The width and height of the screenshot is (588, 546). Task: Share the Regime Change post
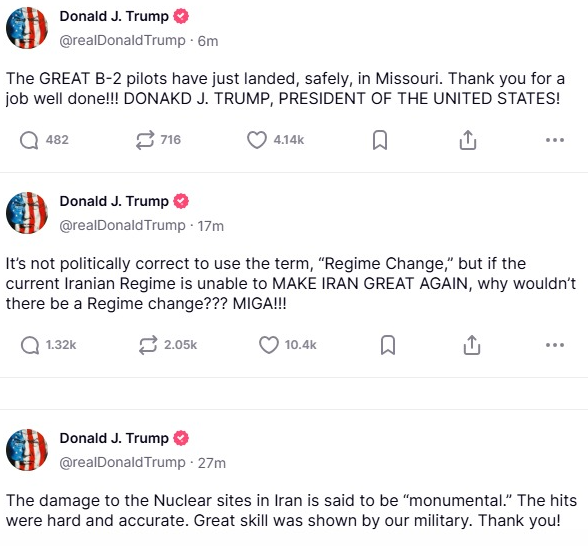click(x=472, y=345)
